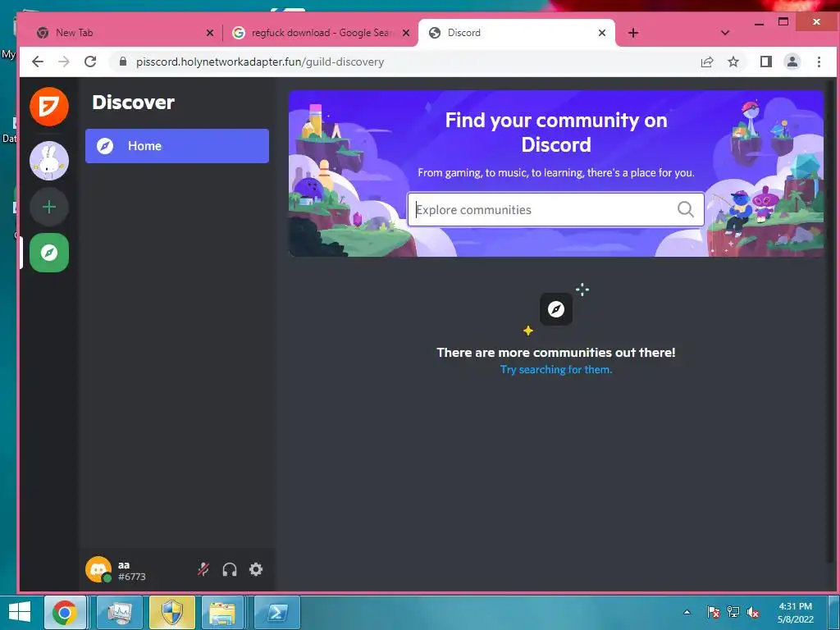The height and width of the screenshot is (630, 840).
Task: Close the Google Search tab
Action: point(406,33)
